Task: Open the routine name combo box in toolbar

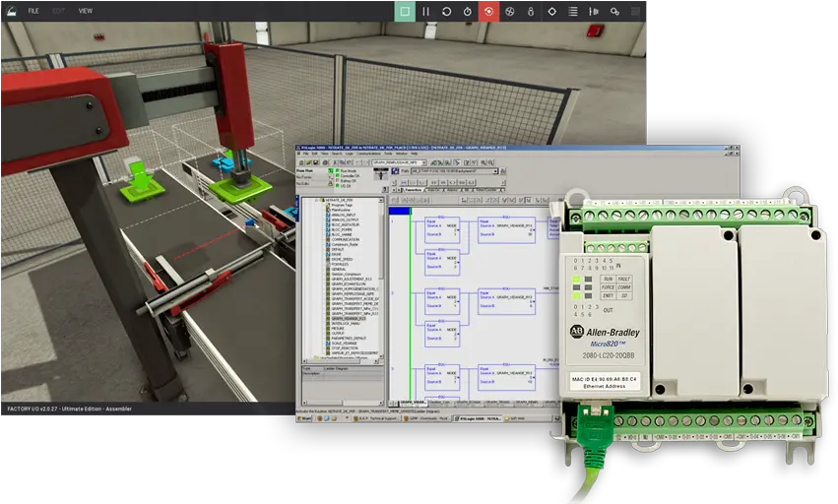Action: (400, 162)
